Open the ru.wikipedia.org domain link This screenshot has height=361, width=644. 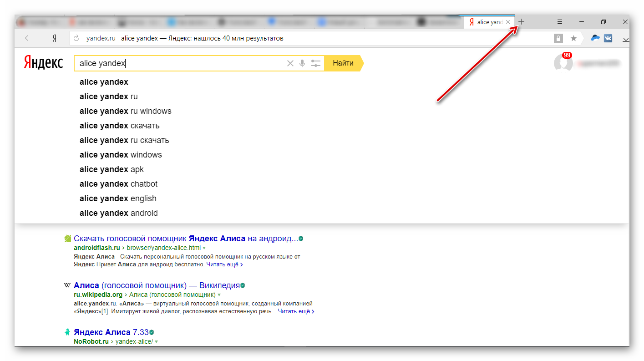pyautogui.click(x=98, y=295)
